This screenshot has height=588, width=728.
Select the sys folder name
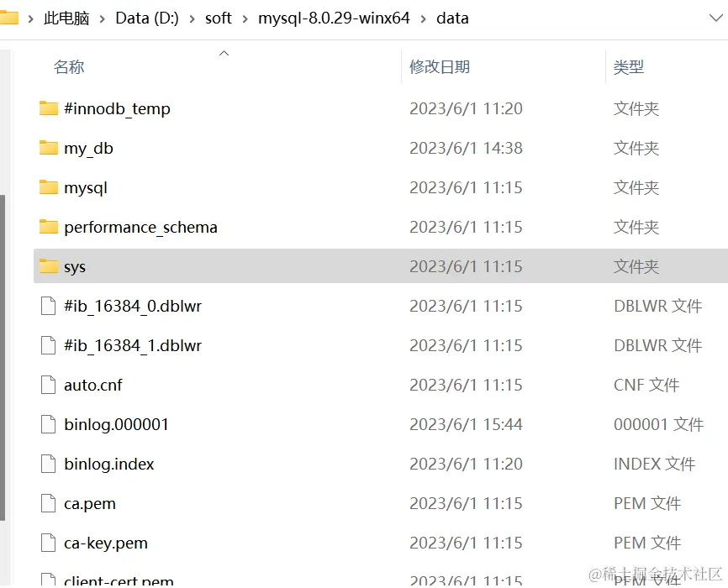tap(75, 267)
